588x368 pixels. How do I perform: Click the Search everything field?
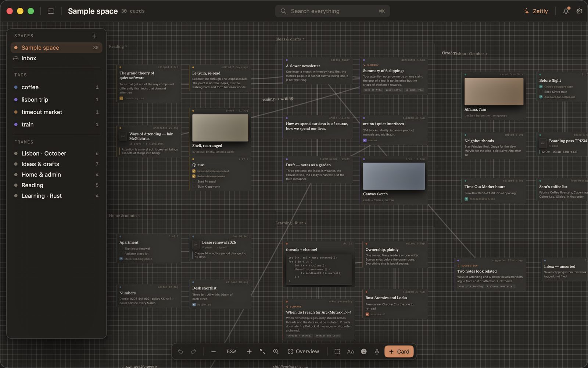(333, 11)
